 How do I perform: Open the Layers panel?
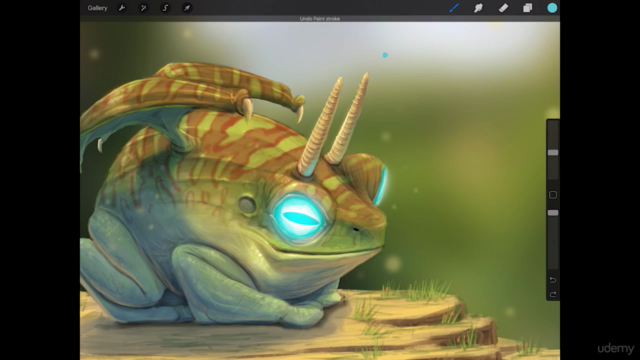pyautogui.click(x=527, y=8)
